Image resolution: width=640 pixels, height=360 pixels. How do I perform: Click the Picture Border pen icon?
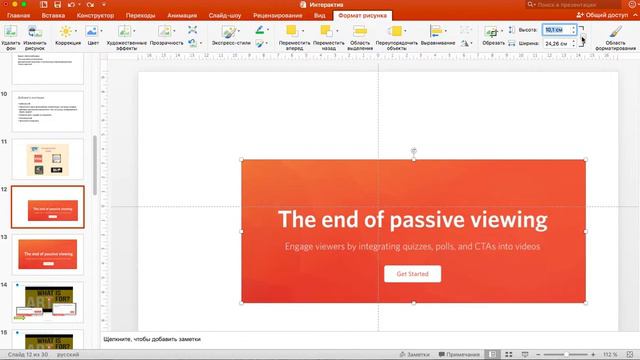[x=260, y=30]
